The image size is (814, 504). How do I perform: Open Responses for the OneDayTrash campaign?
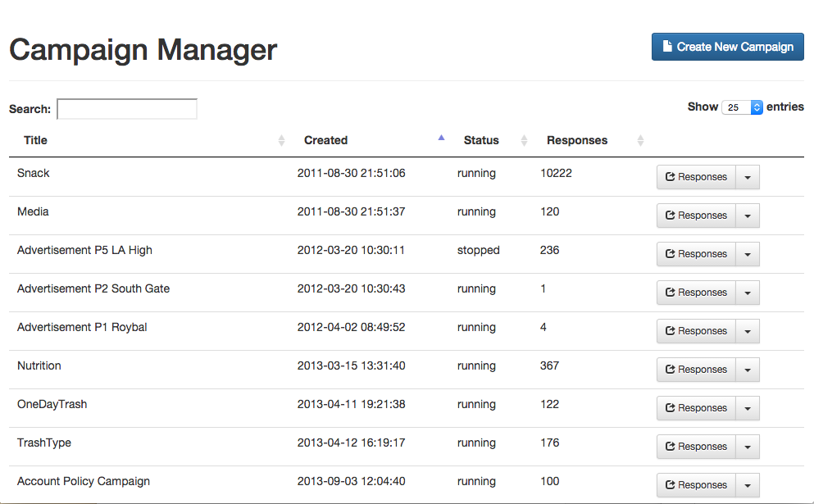click(x=696, y=408)
